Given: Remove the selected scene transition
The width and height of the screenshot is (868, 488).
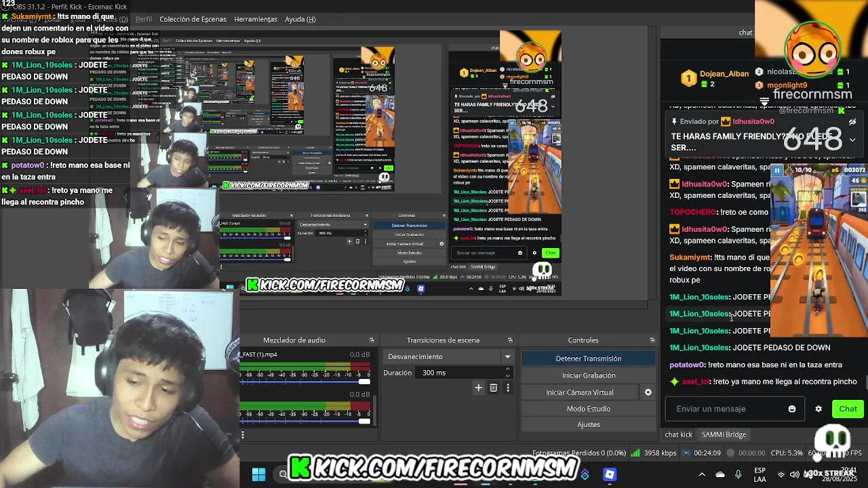Looking at the screenshot, I should coord(494,388).
